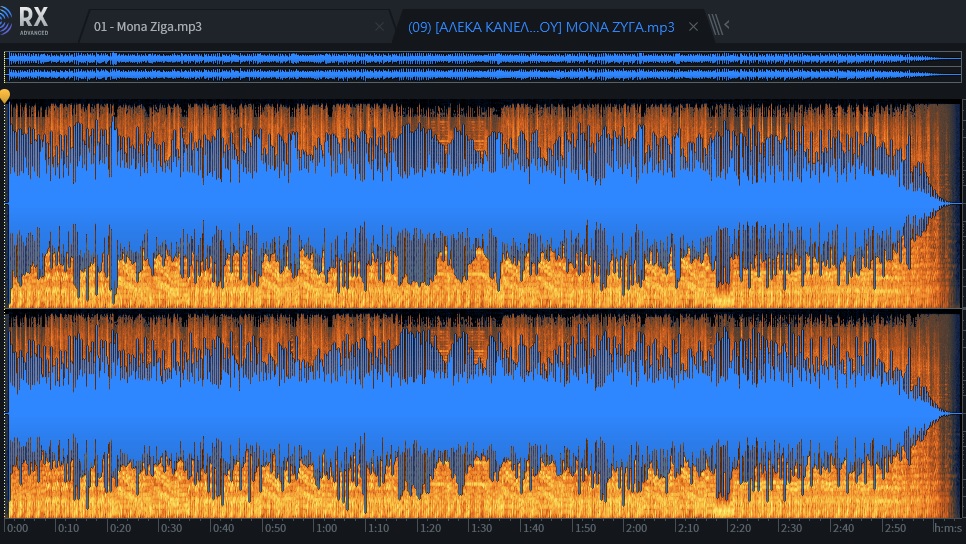The height and width of the screenshot is (544, 966).
Task: Click the 2:20 mark on the time ruler
Action: (739, 528)
